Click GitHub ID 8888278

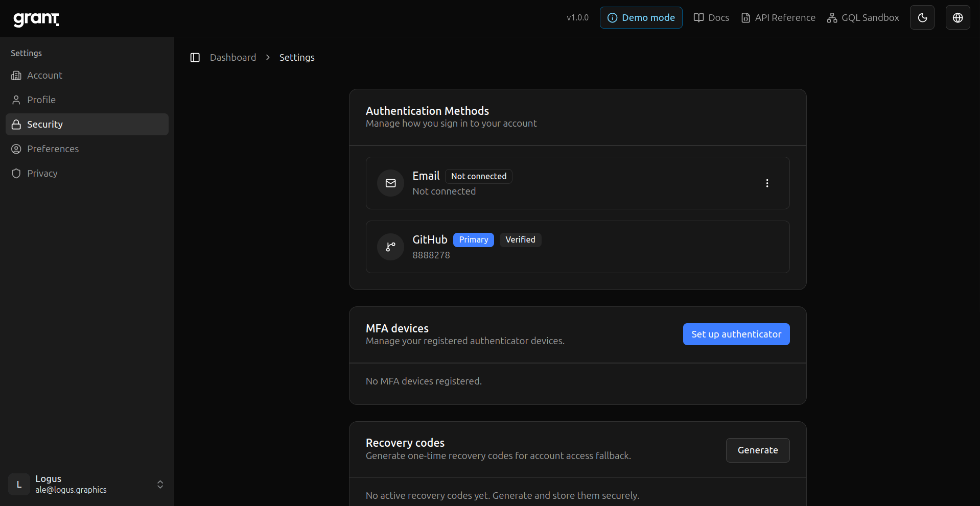point(431,255)
